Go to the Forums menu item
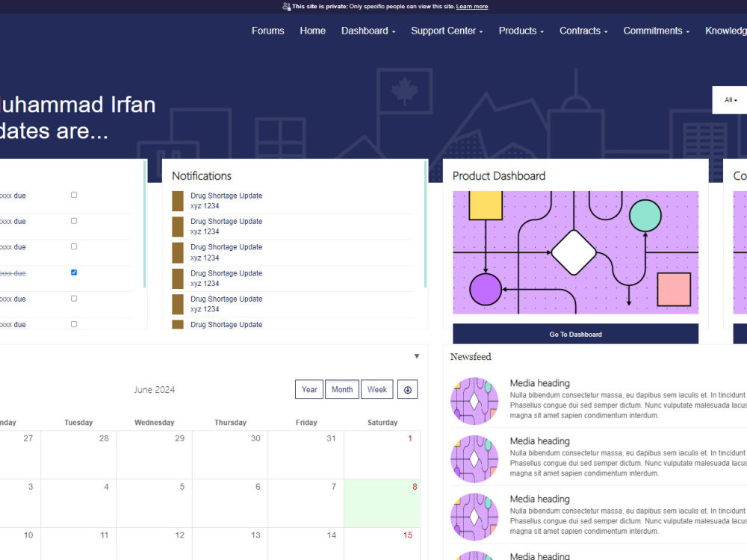 pyautogui.click(x=267, y=31)
